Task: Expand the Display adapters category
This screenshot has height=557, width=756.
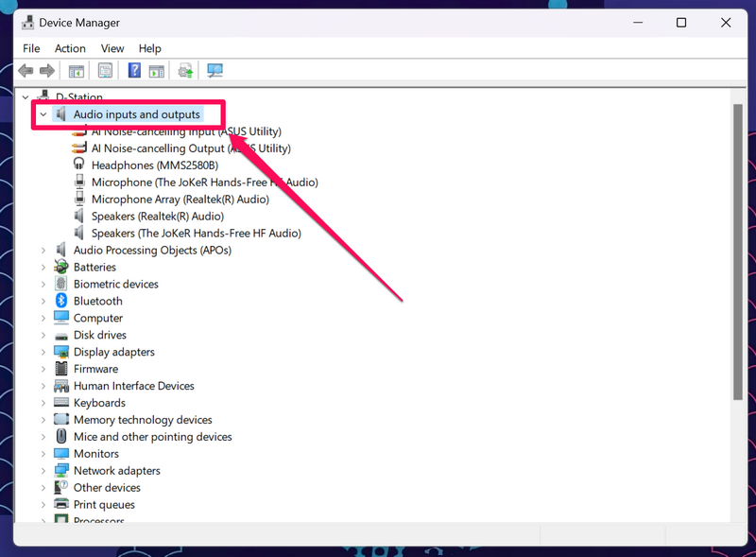Action: coord(43,352)
